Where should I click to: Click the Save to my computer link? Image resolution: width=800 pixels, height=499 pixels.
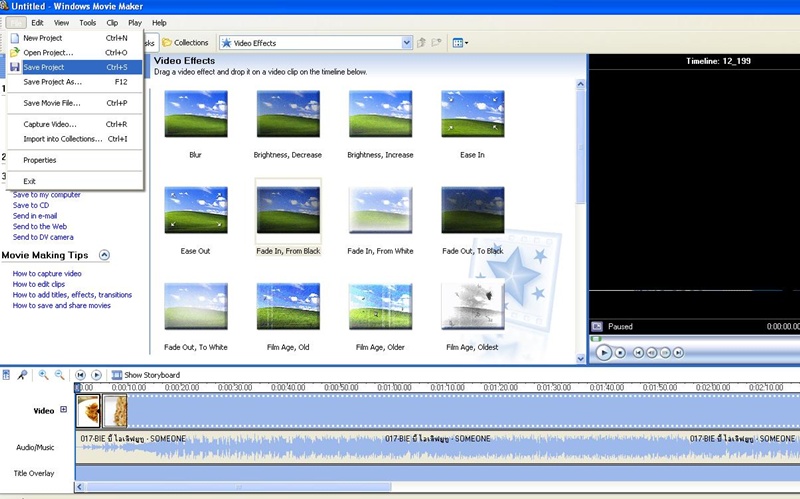[x=46, y=194]
